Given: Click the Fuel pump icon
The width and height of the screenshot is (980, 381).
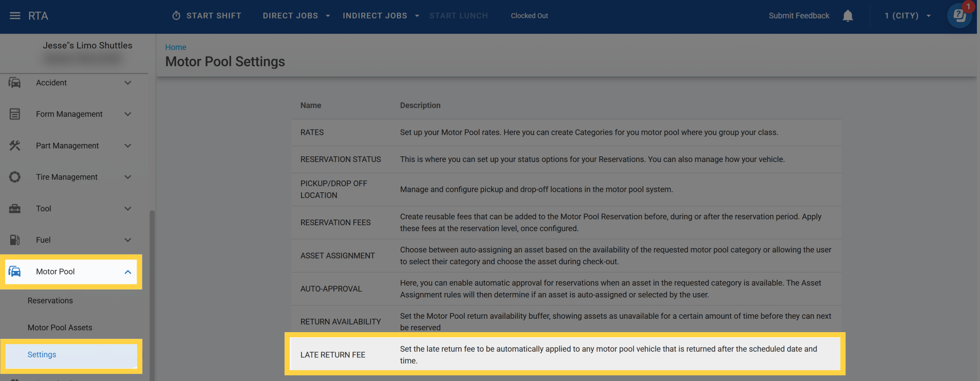Looking at the screenshot, I should pos(15,240).
